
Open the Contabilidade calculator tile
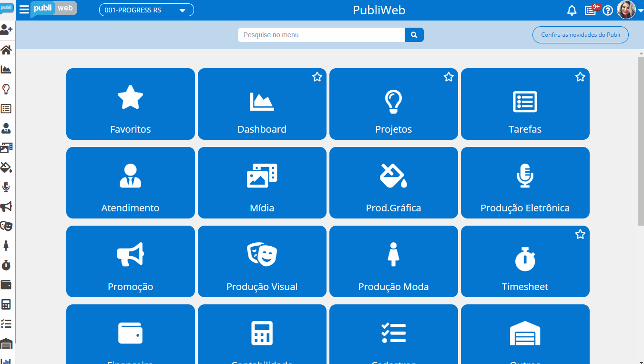tap(262, 334)
